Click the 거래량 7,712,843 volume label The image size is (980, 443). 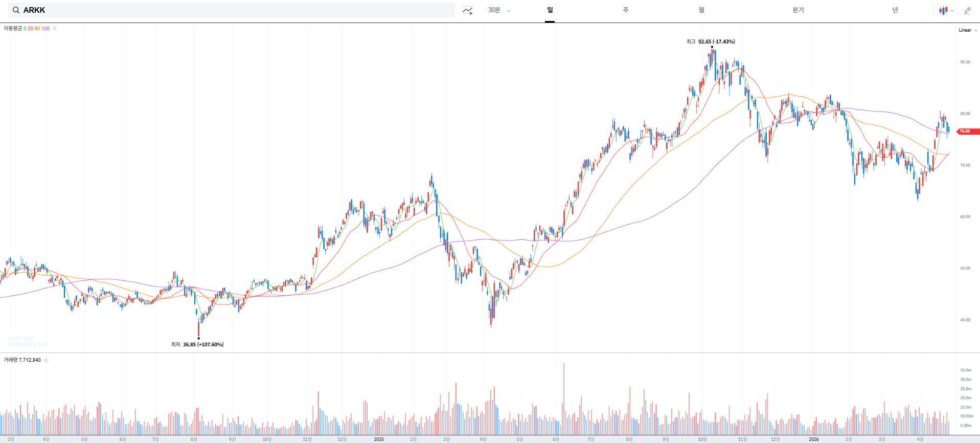click(x=22, y=360)
